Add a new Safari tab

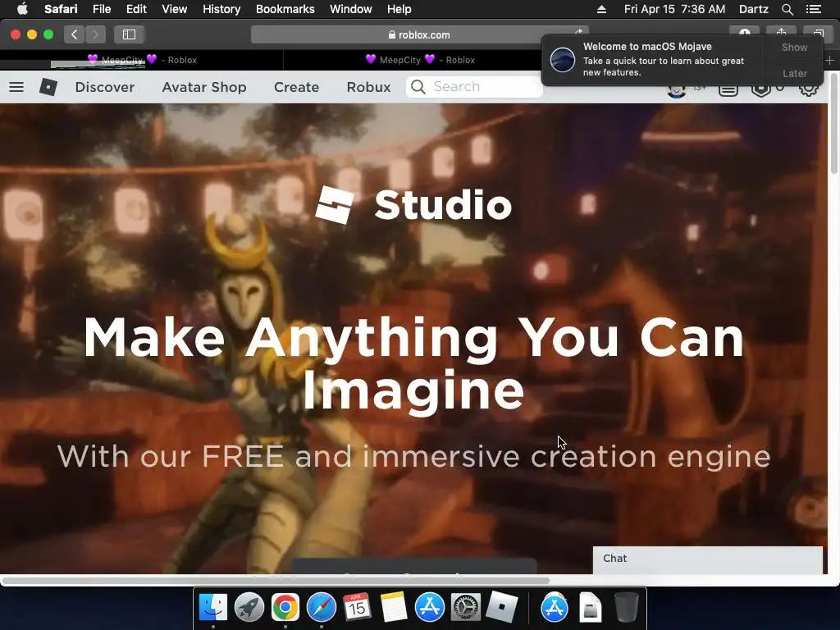[830, 61]
